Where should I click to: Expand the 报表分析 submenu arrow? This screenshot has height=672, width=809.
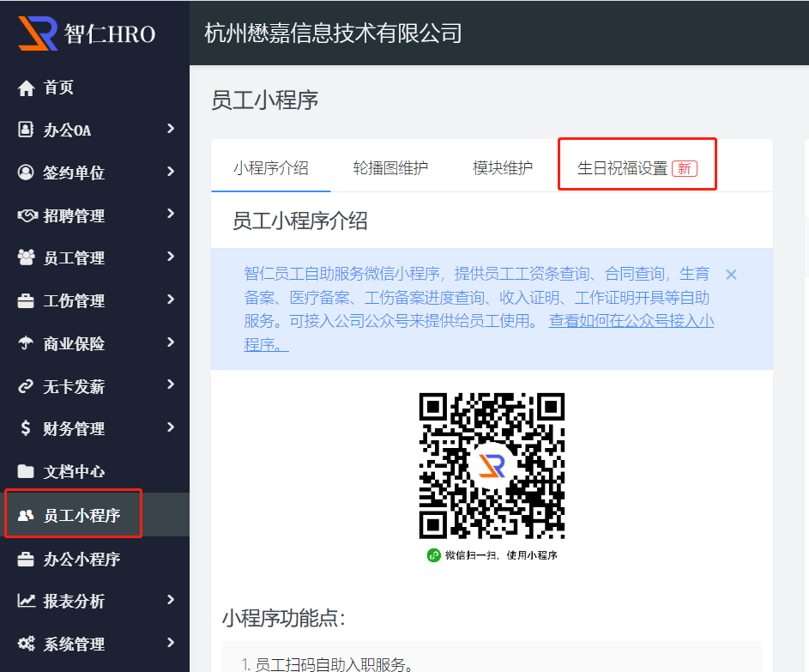171,600
